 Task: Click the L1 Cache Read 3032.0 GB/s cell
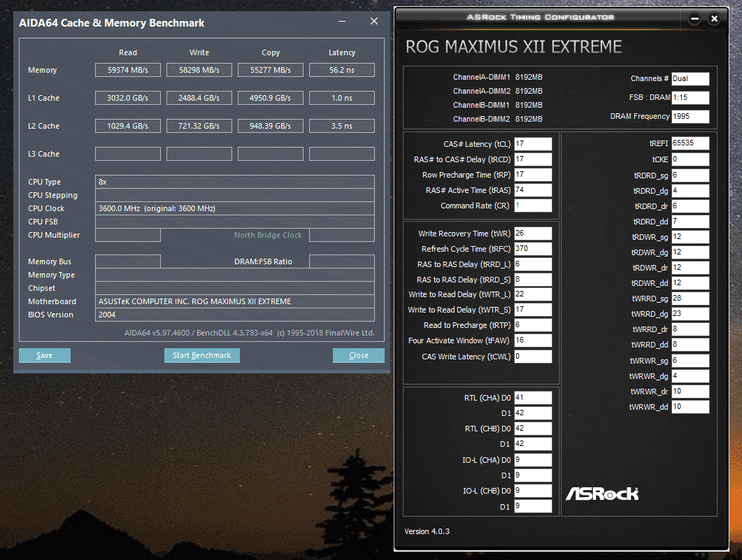tap(128, 98)
